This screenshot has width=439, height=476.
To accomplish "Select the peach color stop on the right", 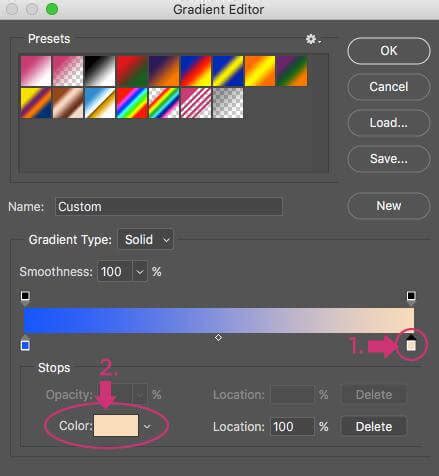I will (x=411, y=344).
